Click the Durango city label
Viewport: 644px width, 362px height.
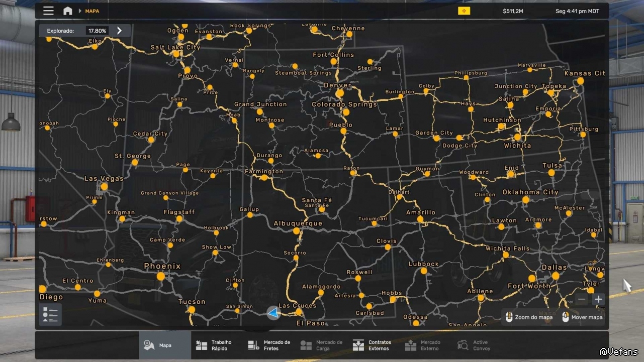pos(269,156)
